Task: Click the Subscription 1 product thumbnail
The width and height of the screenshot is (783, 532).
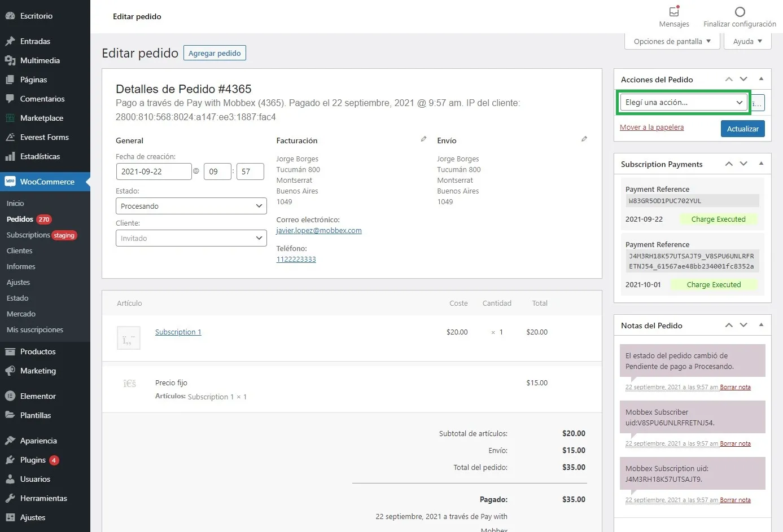Action: (x=129, y=338)
